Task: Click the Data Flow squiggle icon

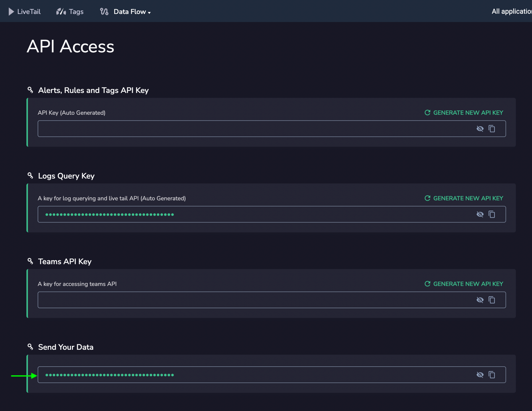Action: coord(104,12)
